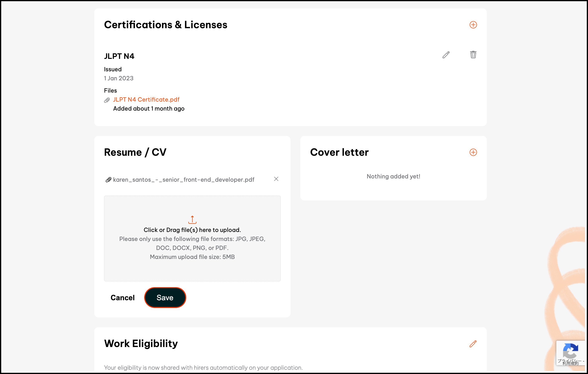Click paperclip icon beside karen_santos resume
This screenshot has height=374, width=588.
point(108,180)
